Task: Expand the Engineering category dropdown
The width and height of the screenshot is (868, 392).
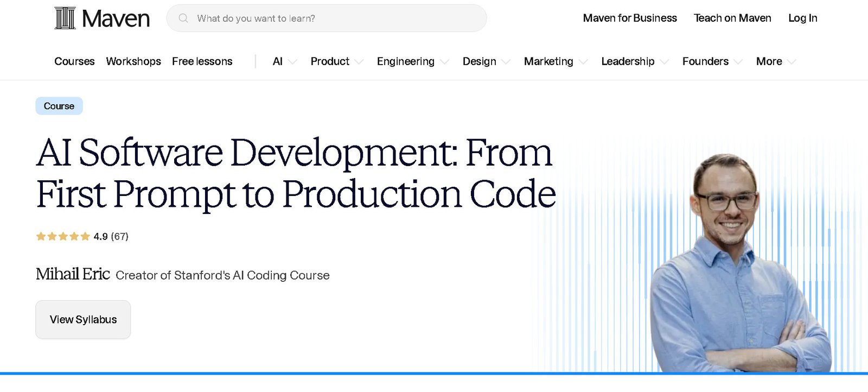Action: click(x=413, y=61)
